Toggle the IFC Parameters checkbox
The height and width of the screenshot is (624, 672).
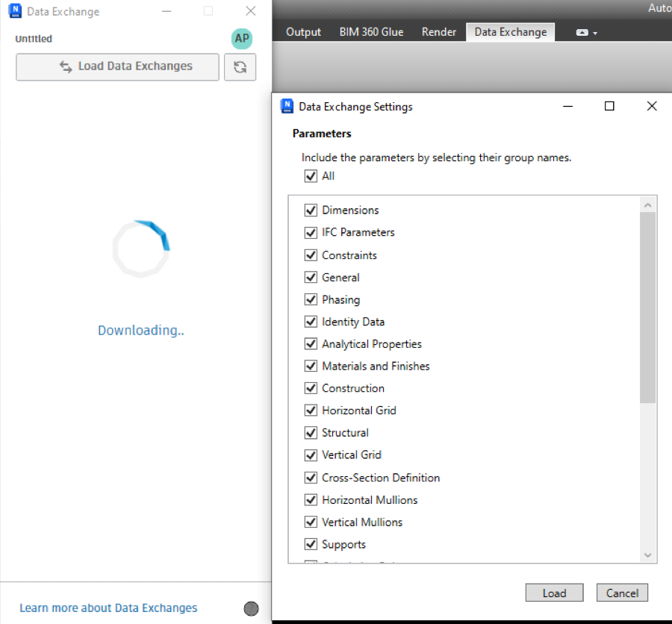[x=311, y=232]
